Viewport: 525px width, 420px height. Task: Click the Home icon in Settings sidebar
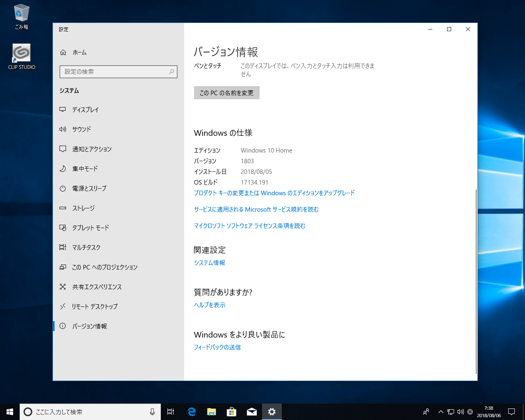pos(63,52)
